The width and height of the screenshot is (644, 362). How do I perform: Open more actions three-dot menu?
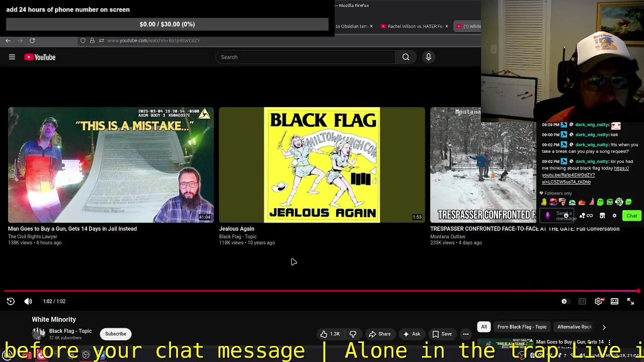coord(466,334)
